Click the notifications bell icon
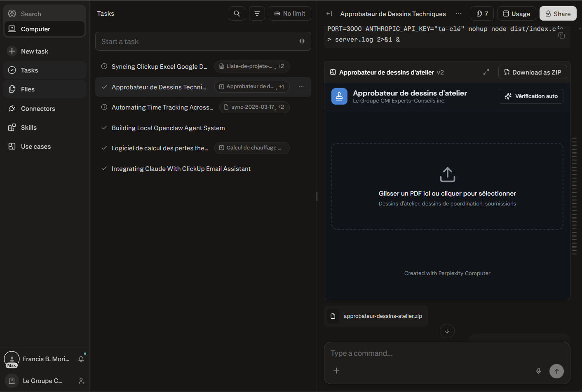The height and width of the screenshot is (392, 582). 81,359
